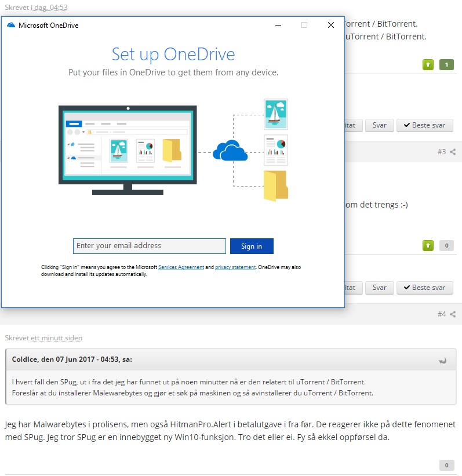Upvote the post with score 0
Image resolution: width=462 pixels, height=476 pixels.
tap(428, 245)
